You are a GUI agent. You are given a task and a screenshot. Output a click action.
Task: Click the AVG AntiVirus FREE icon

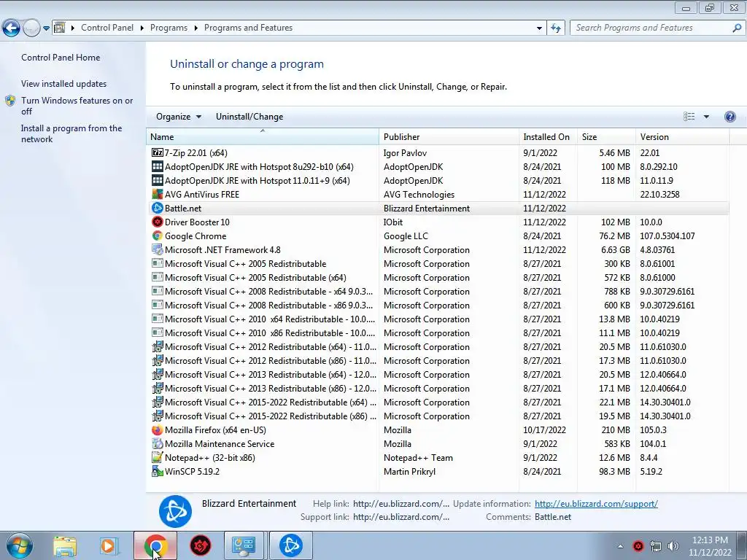158,194
